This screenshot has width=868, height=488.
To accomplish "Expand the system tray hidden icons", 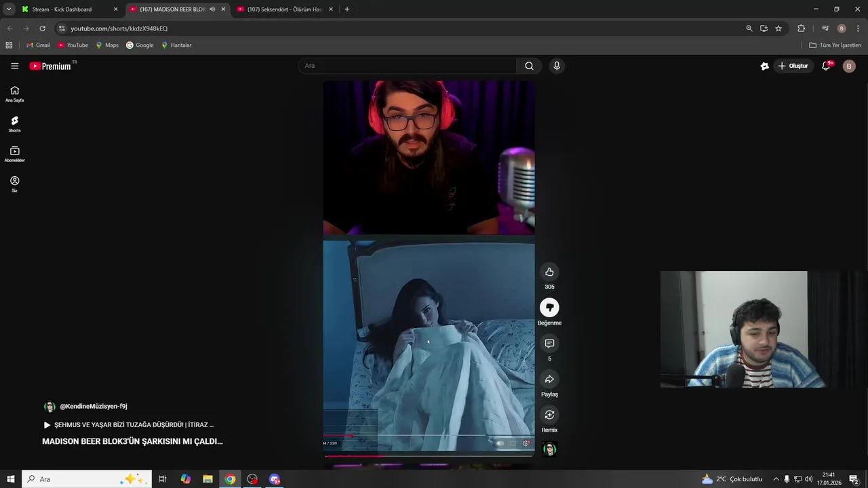I will [776, 479].
